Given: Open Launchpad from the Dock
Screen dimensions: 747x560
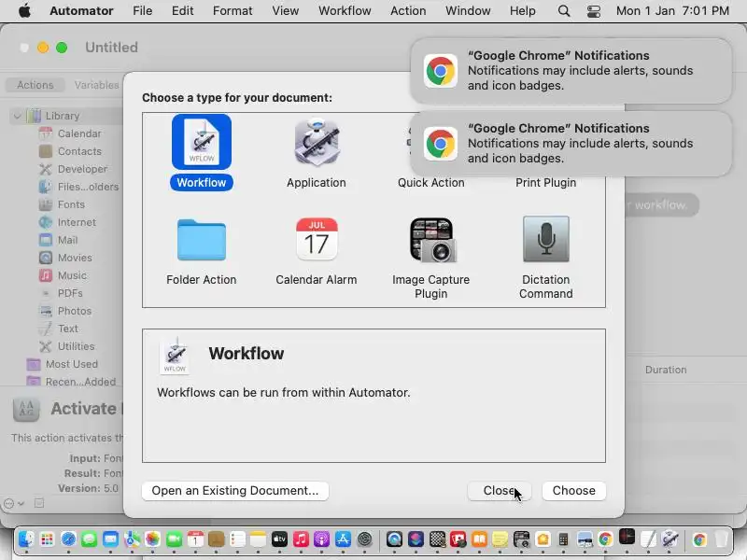Looking at the screenshot, I should [48, 539].
